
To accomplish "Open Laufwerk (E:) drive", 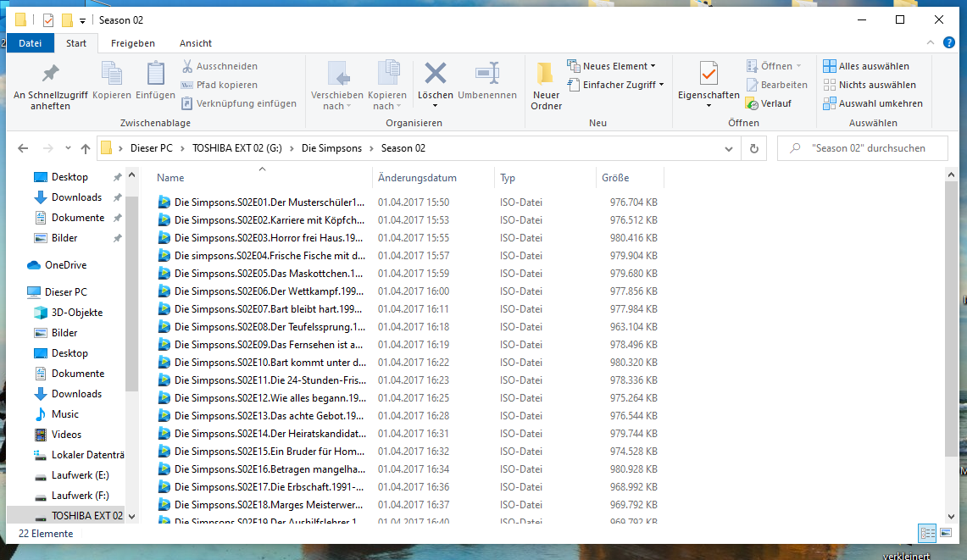I will point(71,475).
